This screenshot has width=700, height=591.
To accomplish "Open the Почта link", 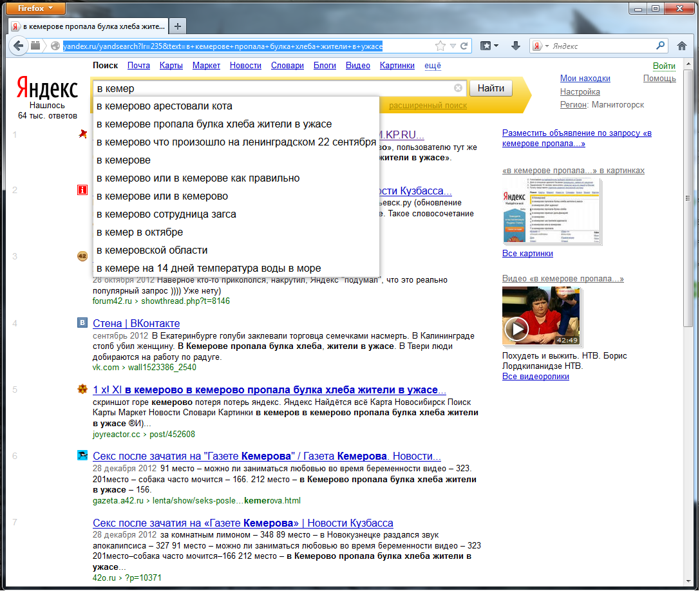I will (x=138, y=66).
